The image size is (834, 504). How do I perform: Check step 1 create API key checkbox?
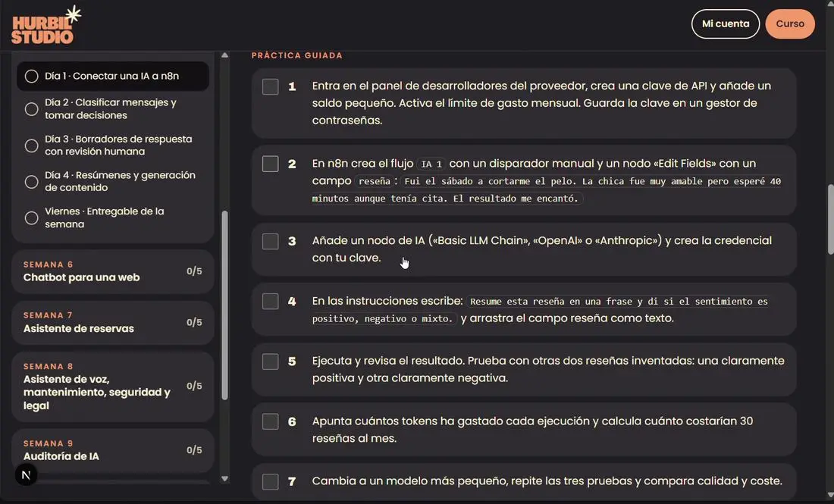tap(270, 86)
